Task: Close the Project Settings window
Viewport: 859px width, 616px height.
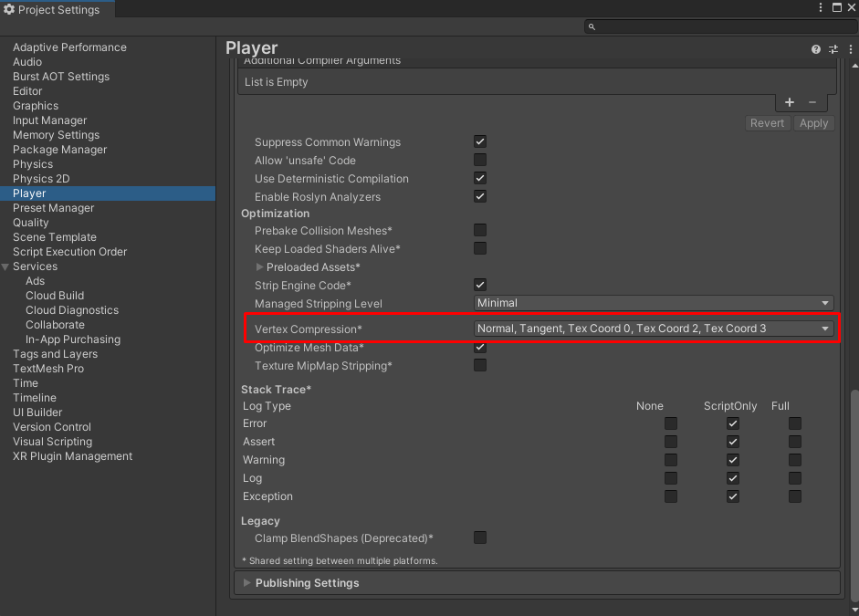Action: point(852,7)
